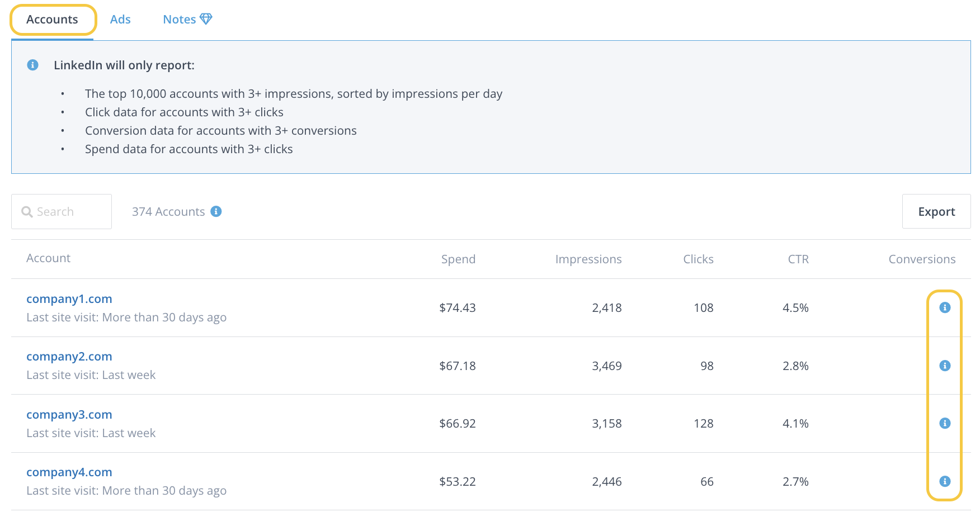
Task: Sort table by Spend column header
Action: [x=458, y=259]
